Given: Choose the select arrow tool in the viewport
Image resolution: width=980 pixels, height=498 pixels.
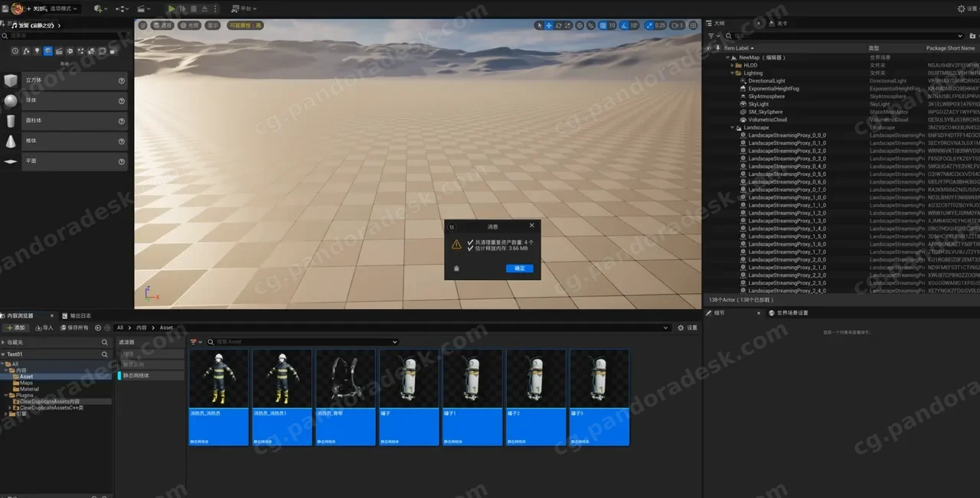Looking at the screenshot, I should pos(540,25).
